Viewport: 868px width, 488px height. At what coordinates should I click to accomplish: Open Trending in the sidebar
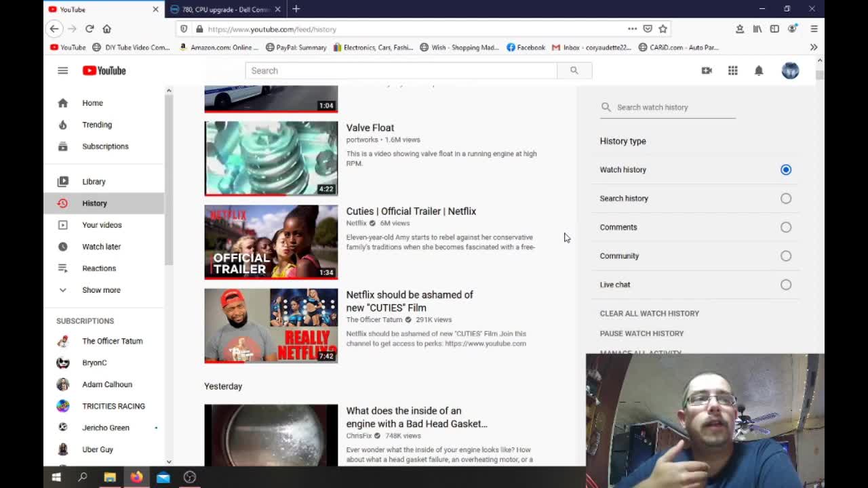pyautogui.click(x=104, y=125)
